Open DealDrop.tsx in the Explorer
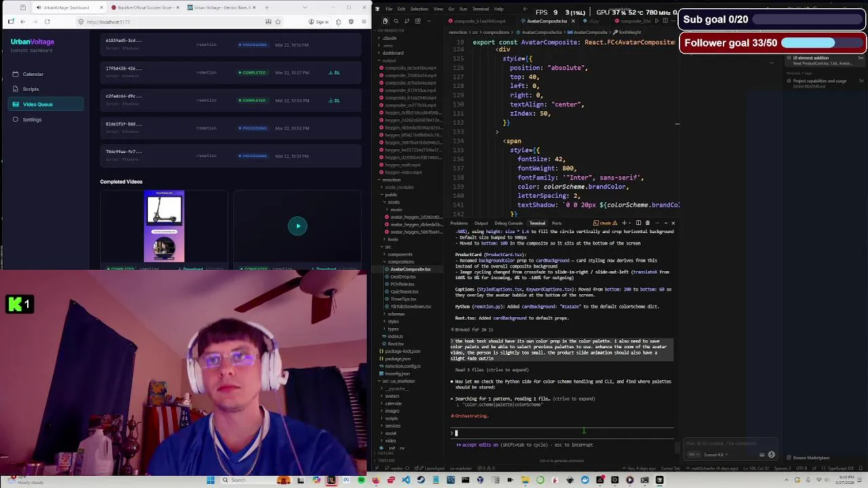 tap(403, 277)
